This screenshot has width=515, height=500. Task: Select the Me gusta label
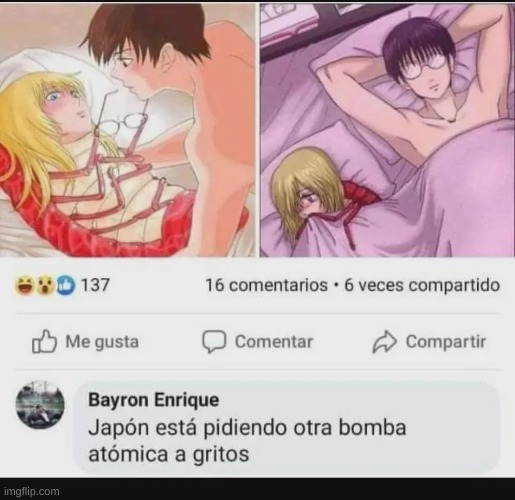click(102, 342)
